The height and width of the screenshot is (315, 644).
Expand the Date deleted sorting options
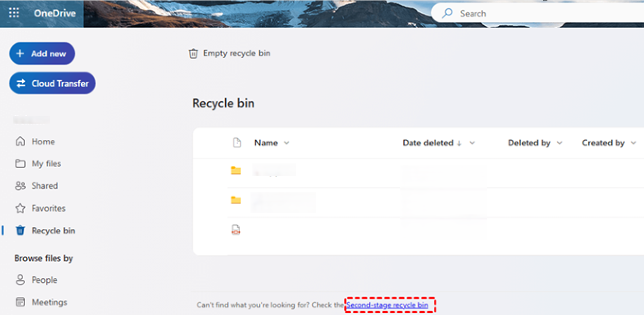472,142
